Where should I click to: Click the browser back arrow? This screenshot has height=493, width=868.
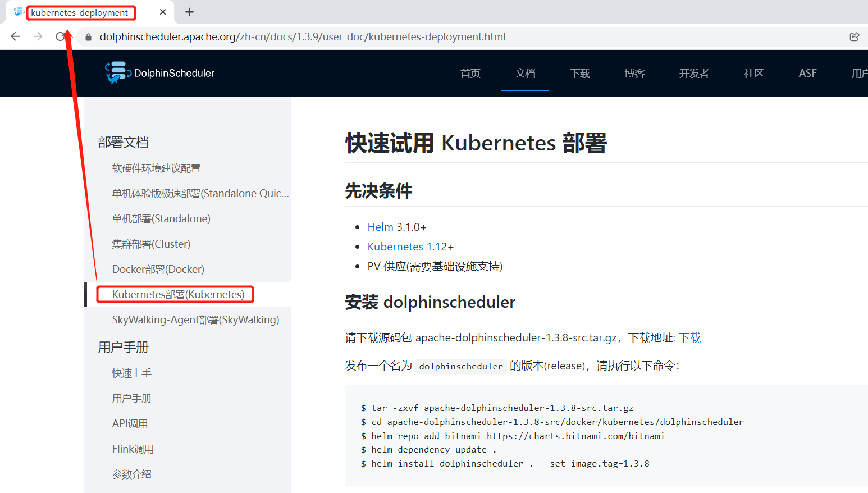click(x=15, y=36)
